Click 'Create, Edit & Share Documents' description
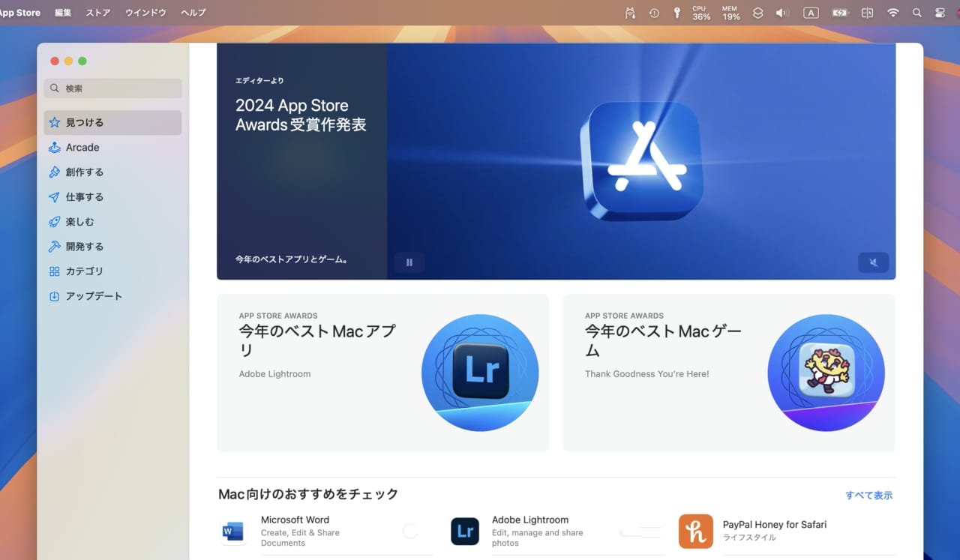 click(300, 538)
